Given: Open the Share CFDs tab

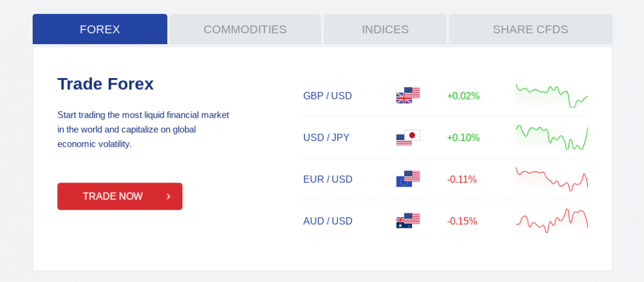Looking at the screenshot, I should [530, 30].
